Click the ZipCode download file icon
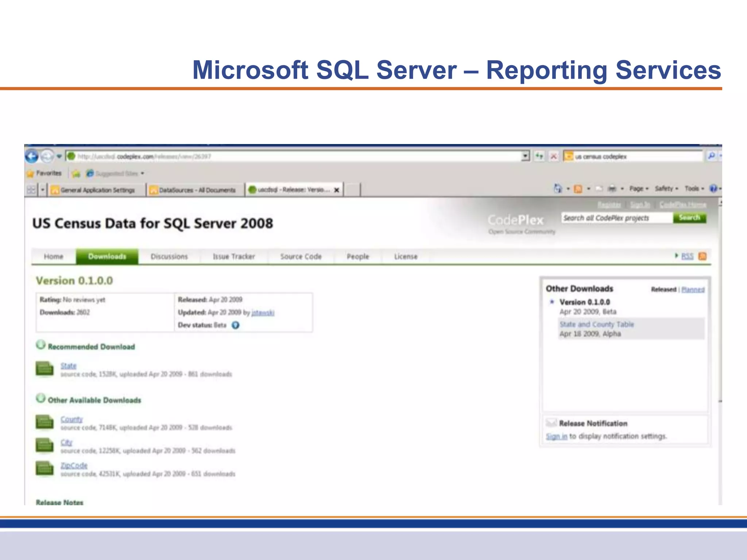 click(x=44, y=469)
